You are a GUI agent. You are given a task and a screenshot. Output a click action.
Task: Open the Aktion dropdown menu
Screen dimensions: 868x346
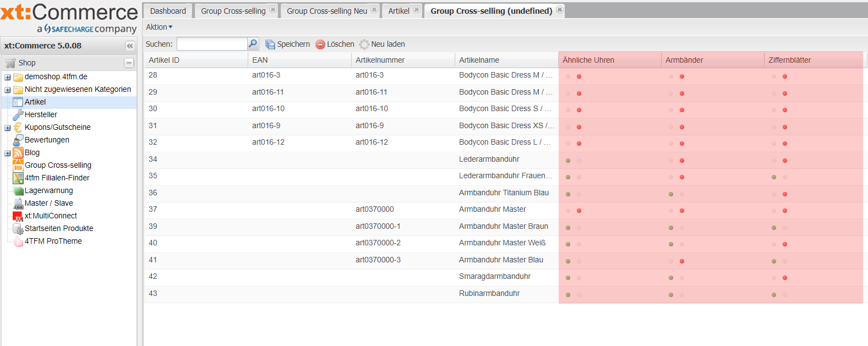coord(159,27)
